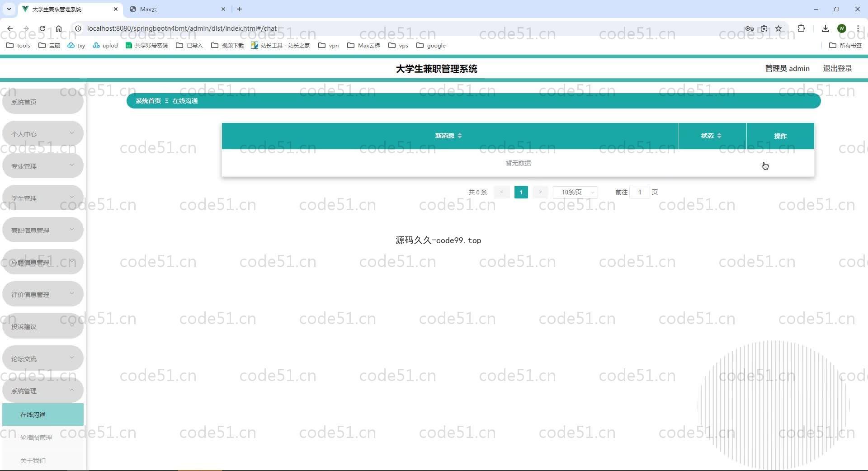Collapse the 系统管理 menu
This screenshot has height=471, width=868.
pos(43,391)
